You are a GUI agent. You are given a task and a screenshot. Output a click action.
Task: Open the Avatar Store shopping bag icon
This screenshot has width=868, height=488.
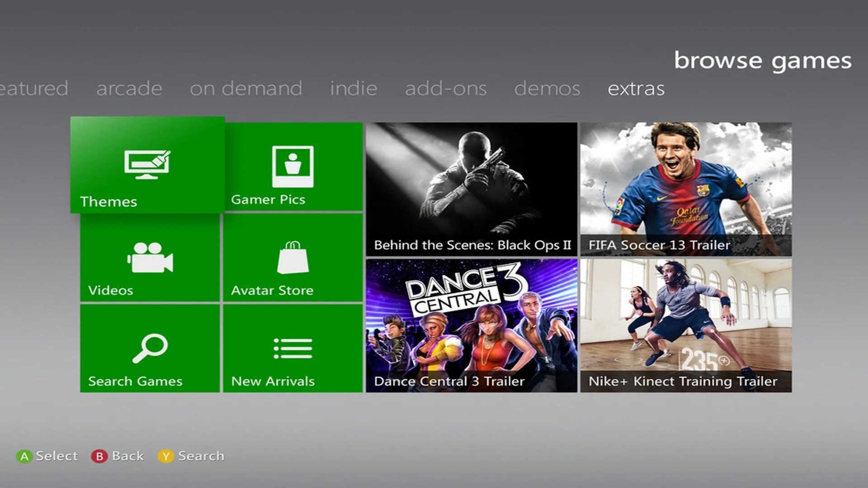coord(293,258)
